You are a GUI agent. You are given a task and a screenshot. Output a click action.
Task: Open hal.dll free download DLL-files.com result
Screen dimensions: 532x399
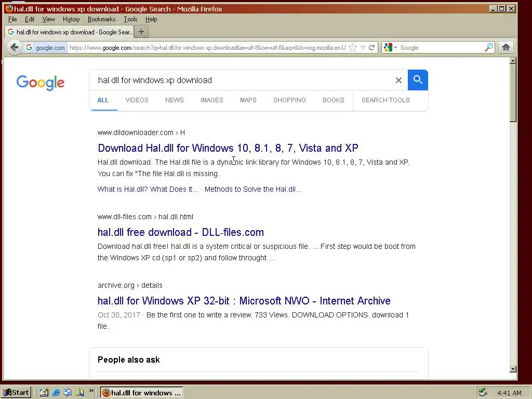180,232
